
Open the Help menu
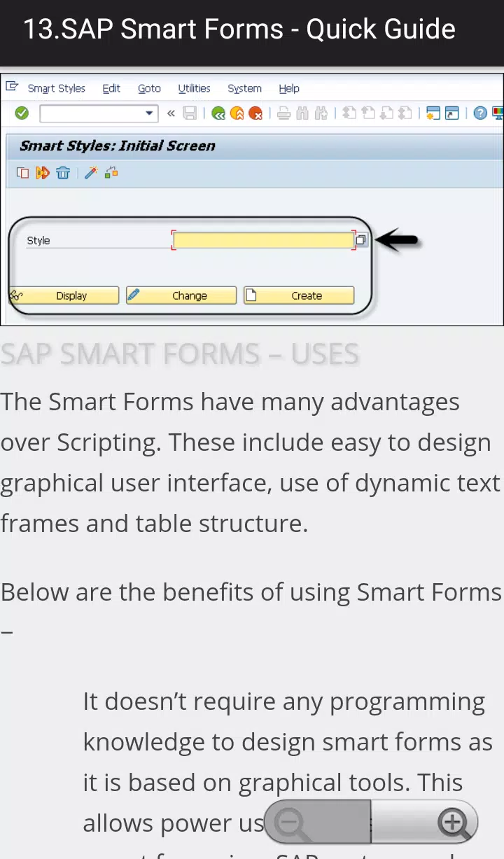click(289, 88)
